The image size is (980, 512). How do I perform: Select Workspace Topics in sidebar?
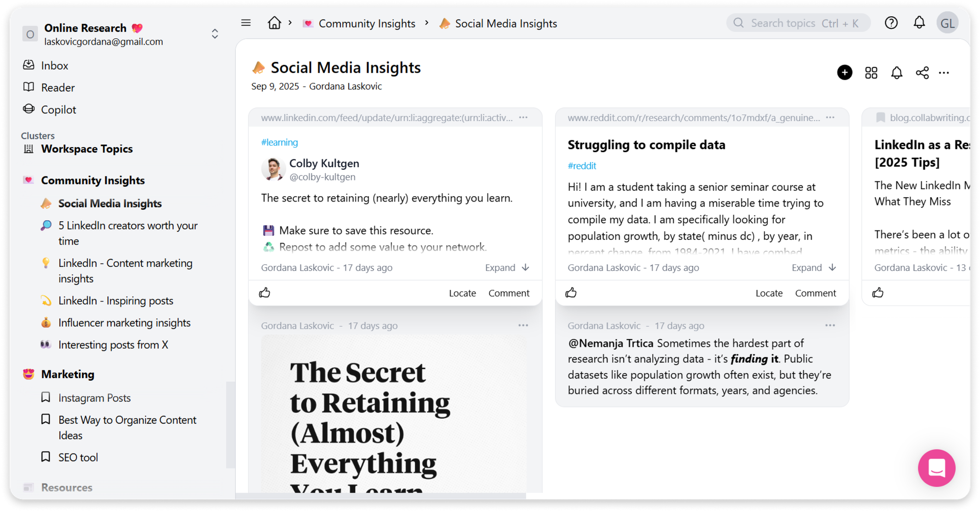87,149
